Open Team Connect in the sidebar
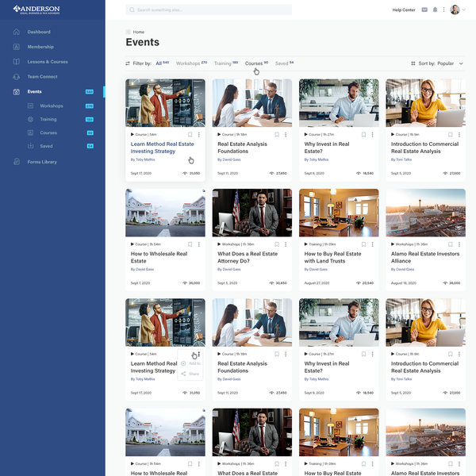This screenshot has width=476, height=476. click(x=42, y=76)
